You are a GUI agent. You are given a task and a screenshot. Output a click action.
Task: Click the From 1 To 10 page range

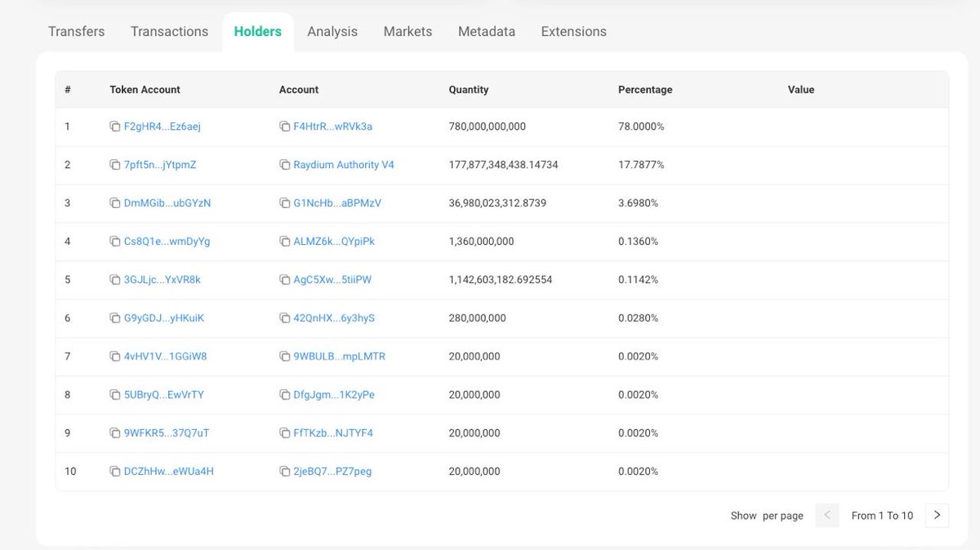pyautogui.click(x=882, y=516)
